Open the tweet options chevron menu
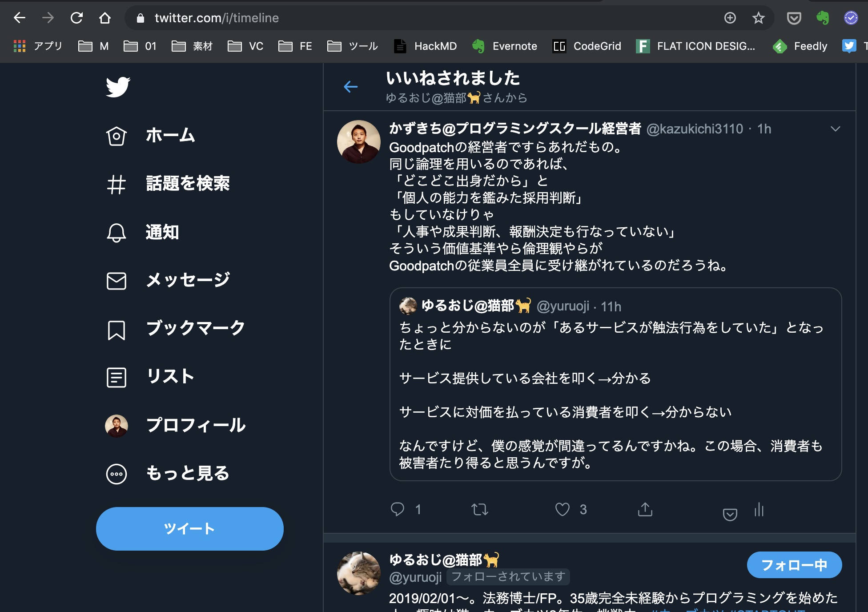The image size is (868, 612). point(835,129)
